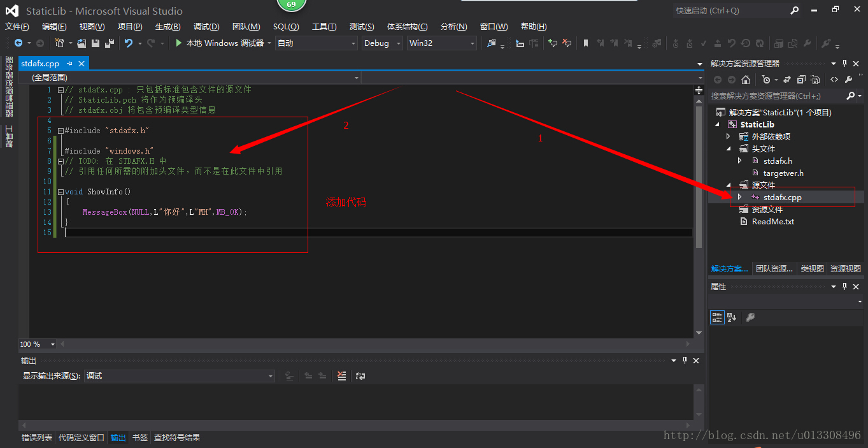Click the Collapse All icon in Solution Explorer

[x=800, y=80]
